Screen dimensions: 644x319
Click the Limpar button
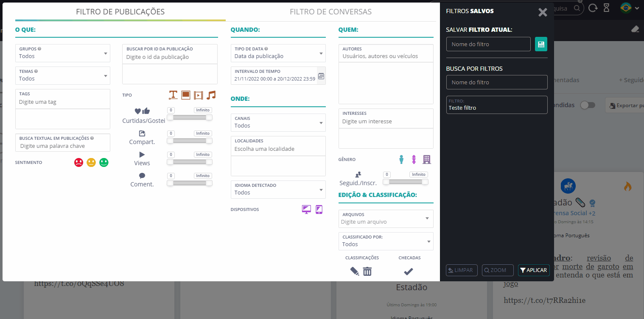[462, 270]
